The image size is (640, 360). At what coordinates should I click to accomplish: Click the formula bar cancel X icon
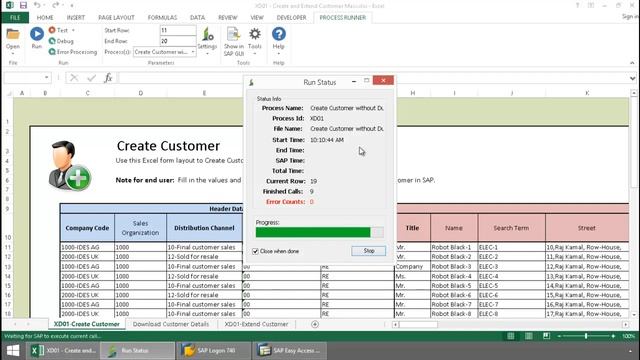tap(74, 78)
